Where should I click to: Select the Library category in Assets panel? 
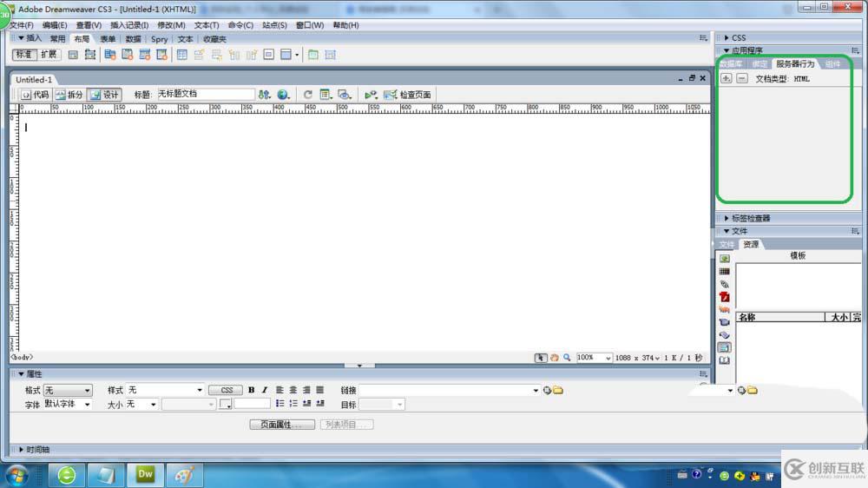point(724,360)
